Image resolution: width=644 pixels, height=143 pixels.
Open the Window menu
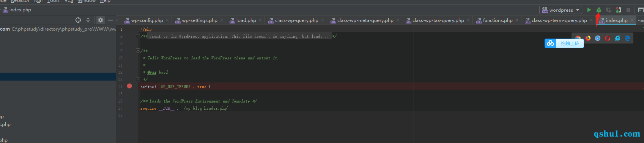point(87,1)
